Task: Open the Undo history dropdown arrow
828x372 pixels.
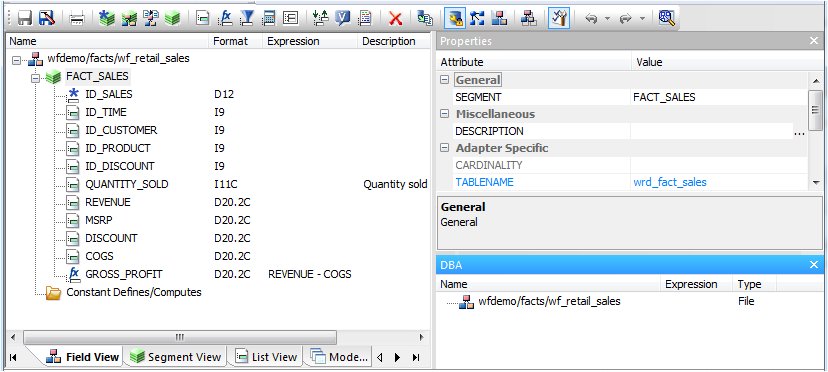Action: (x=607, y=18)
